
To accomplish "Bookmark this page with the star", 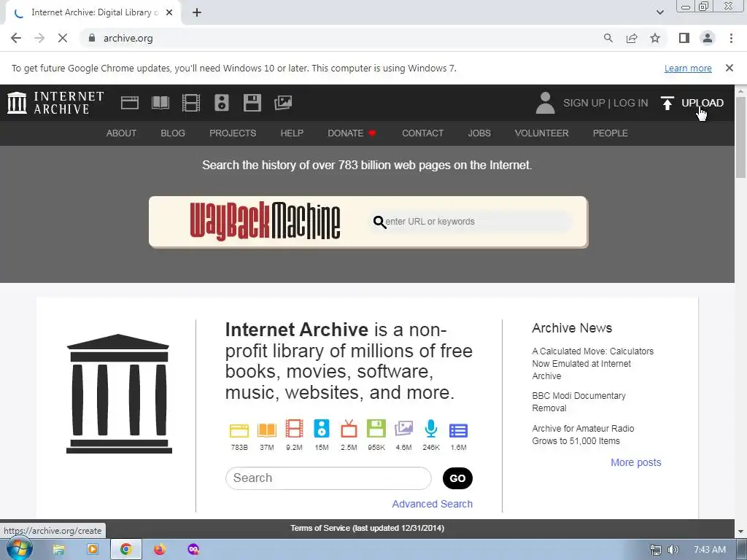I will point(655,38).
